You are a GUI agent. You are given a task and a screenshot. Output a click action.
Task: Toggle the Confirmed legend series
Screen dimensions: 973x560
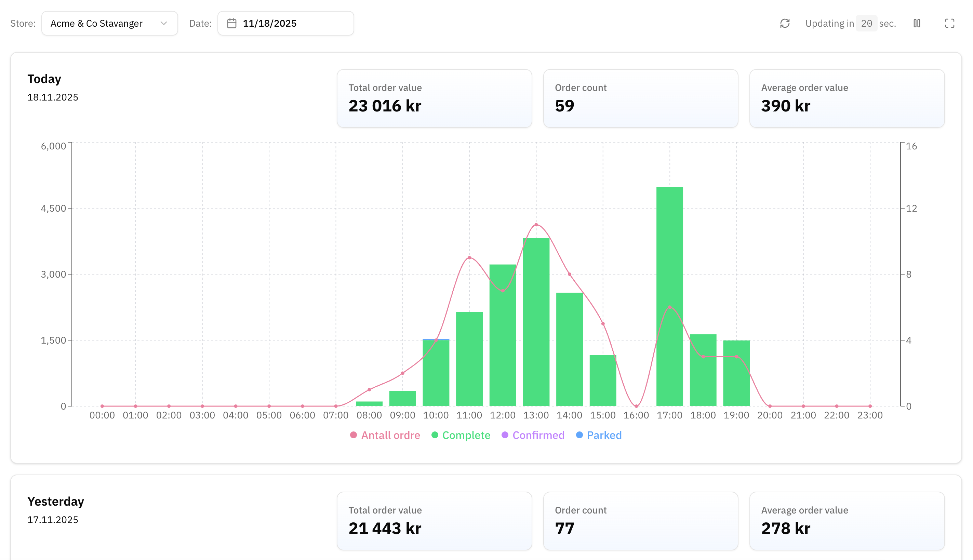pyautogui.click(x=538, y=435)
